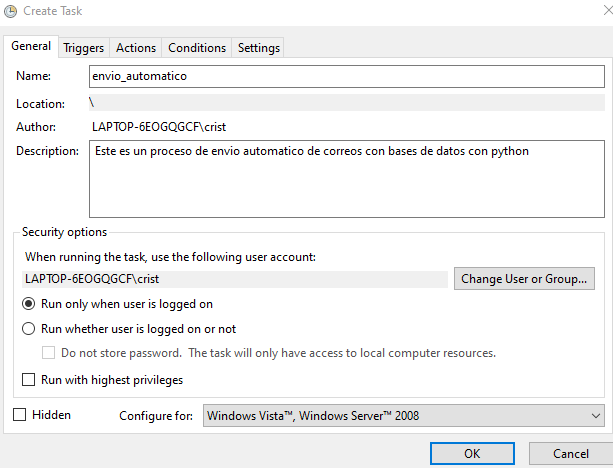Select the Conditions tab
The image size is (613, 468).
click(x=197, y=47)
